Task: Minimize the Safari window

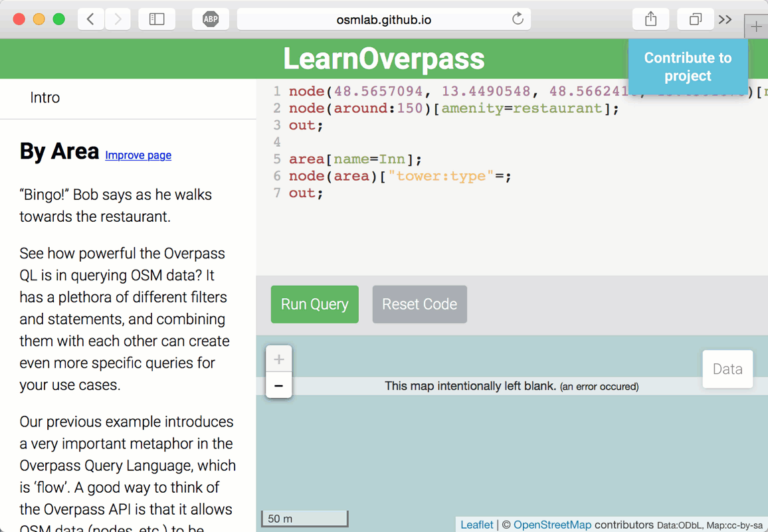Action: coord(39,19)
